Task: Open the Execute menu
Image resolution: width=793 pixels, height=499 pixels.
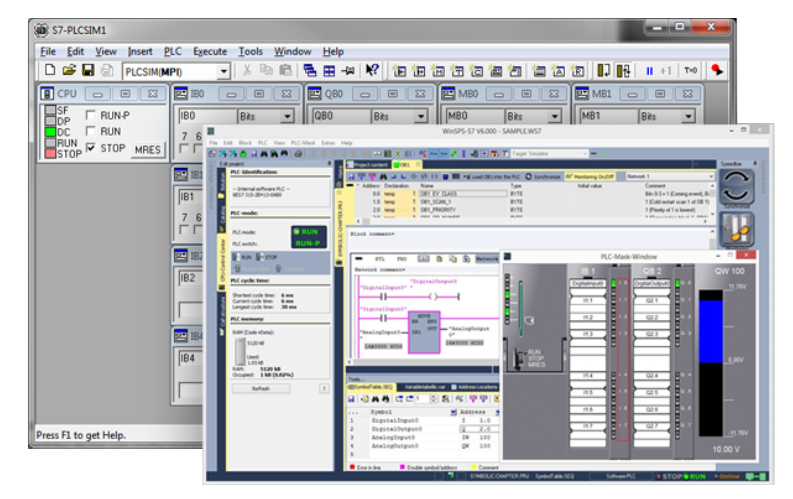Action: (x=209, y=51)
